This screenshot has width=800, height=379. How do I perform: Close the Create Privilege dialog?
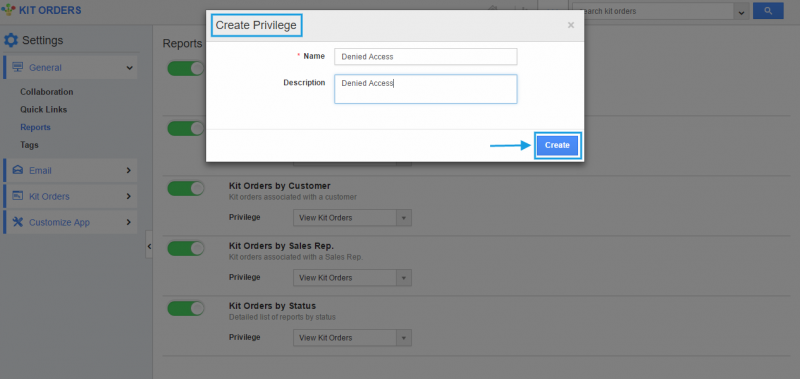pos(571,25)
